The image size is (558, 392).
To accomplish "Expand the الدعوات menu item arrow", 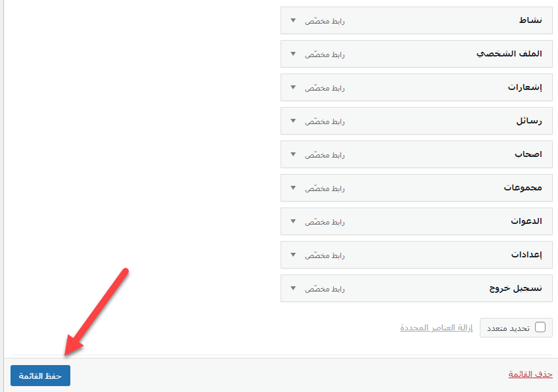I will pos(293,221).
